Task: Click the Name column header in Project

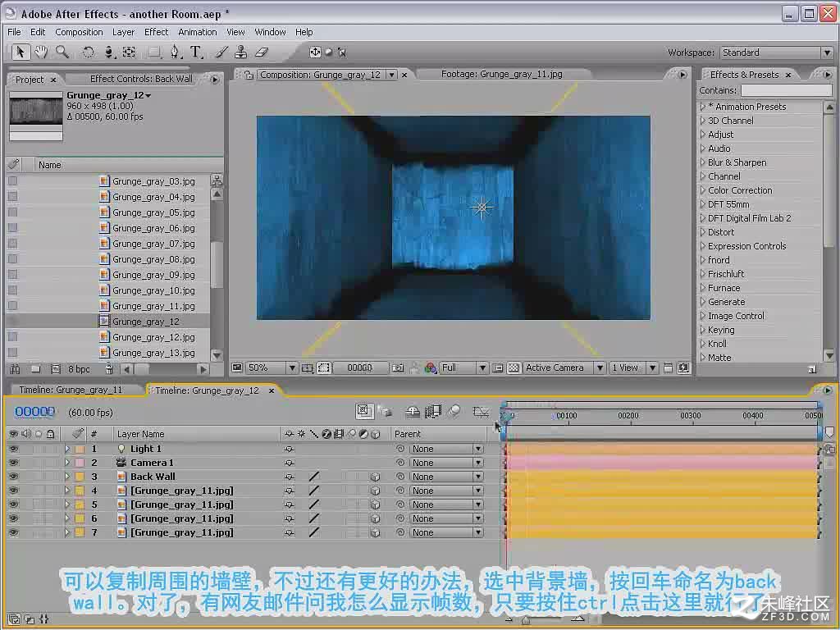Action: [x=50, y=165]
